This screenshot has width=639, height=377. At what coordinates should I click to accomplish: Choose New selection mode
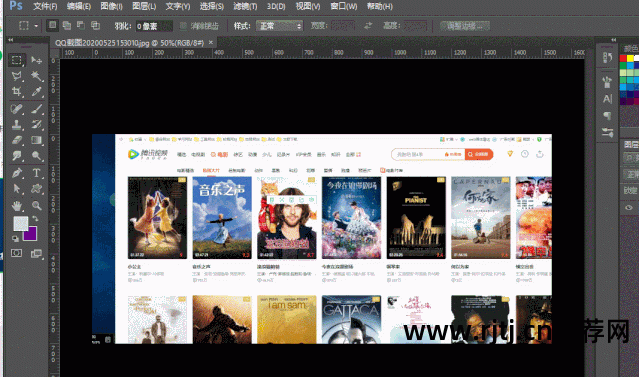(x=53, y=26)
